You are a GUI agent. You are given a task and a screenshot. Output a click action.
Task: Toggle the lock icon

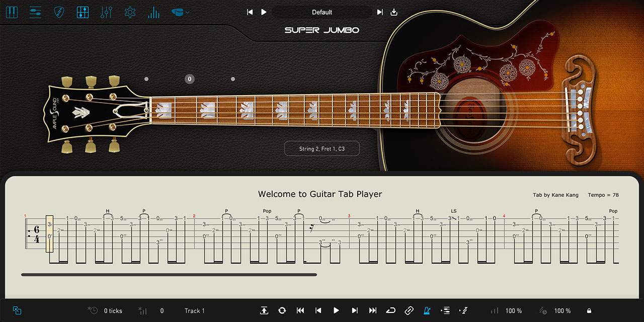(589, 311)
